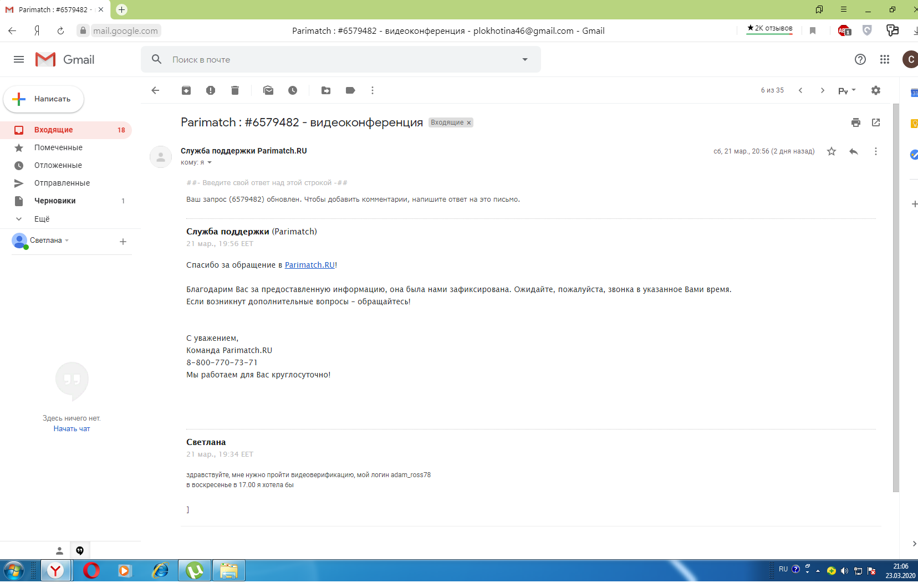This screenshot has width=918, height=588.
Task: Star the Parimatch support message
Action: [832, 151]
